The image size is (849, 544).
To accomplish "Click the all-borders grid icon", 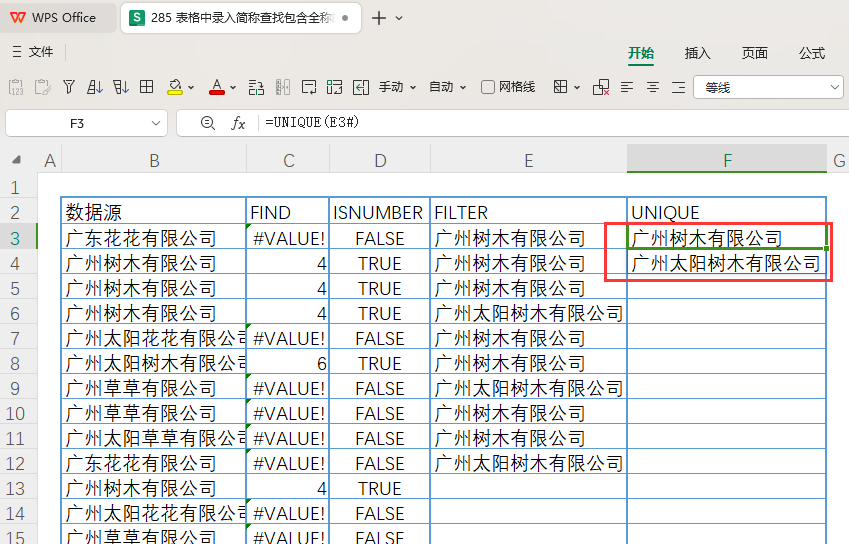I will point(146,87).
